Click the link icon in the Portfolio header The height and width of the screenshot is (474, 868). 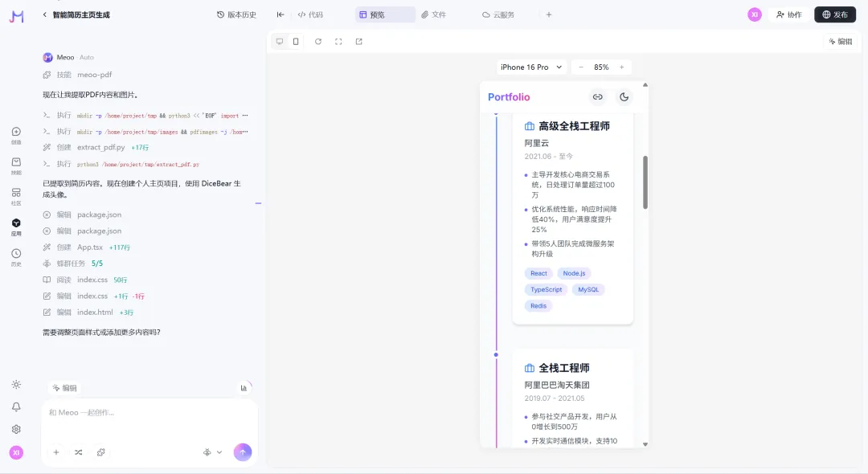click(598, 96)
